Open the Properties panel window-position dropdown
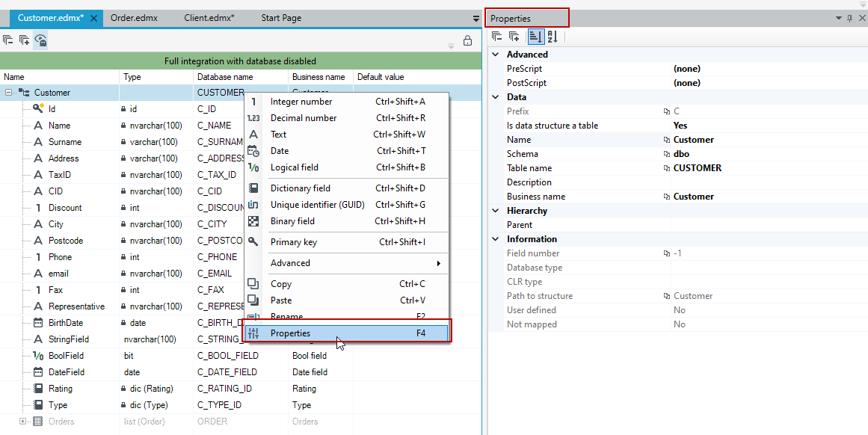This screenshot has height=435, width=868. [x=839, y=18]
